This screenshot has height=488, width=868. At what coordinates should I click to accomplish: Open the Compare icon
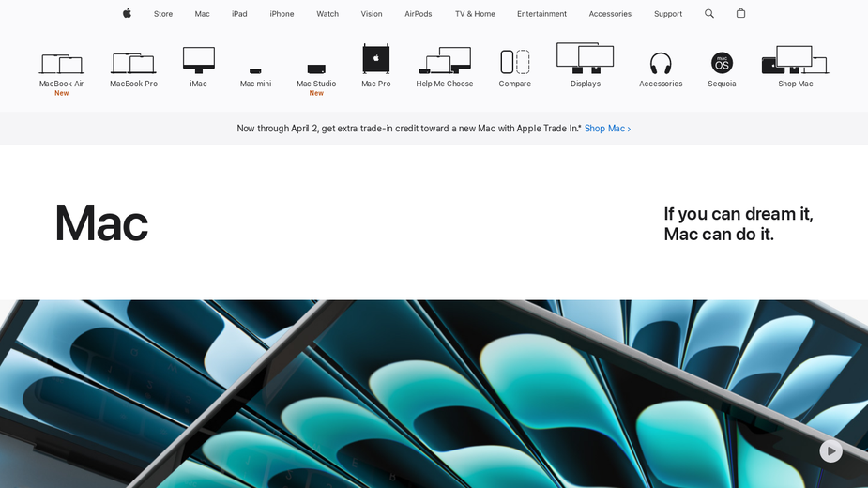514,62
